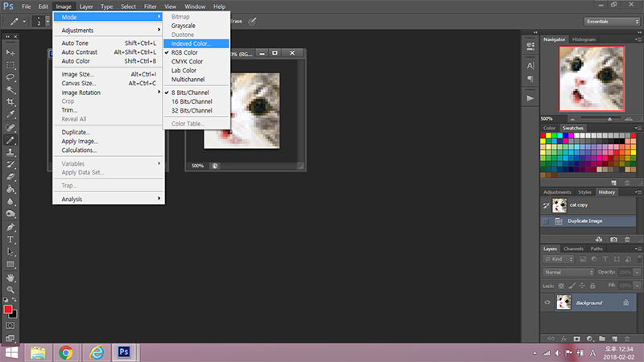Select the Move tool
The width and height of the screenshot is (644, 362).
point(10,52)
